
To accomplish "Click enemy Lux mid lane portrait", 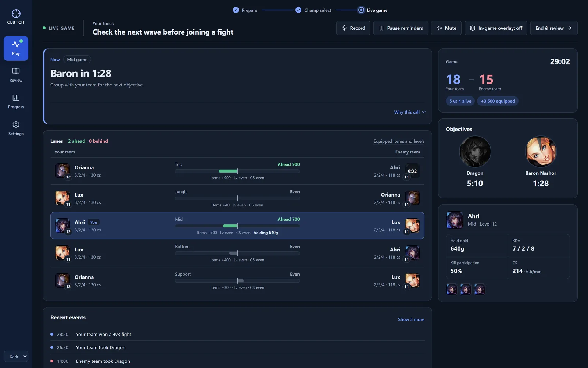I will tap(412, 226).
